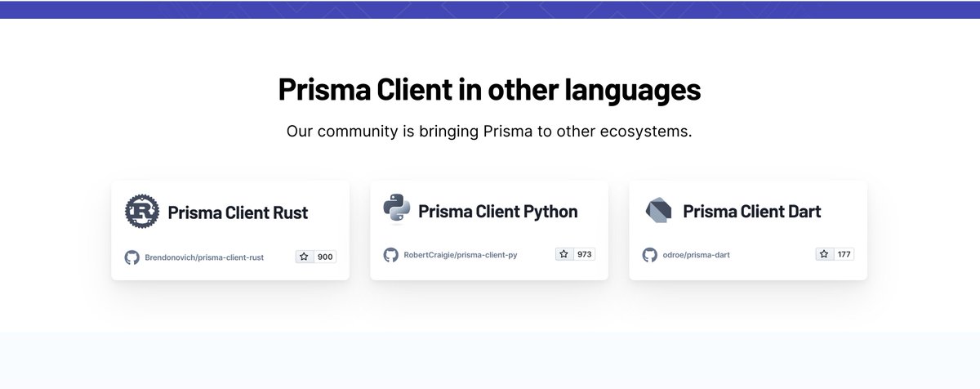Click GitHub icon beside Brendonovich/prisma-client-rust
The width and height of the screenshot is (980, 389).
point(131,257)
